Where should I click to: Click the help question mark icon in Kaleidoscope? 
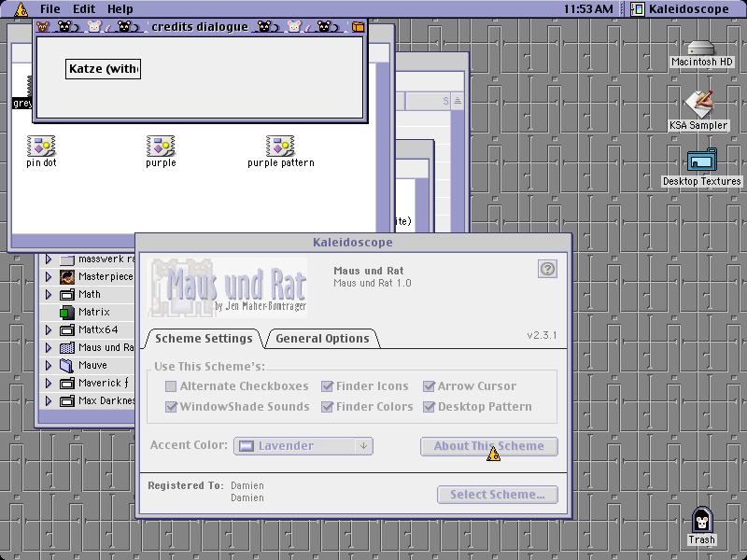tap(547, 269)
